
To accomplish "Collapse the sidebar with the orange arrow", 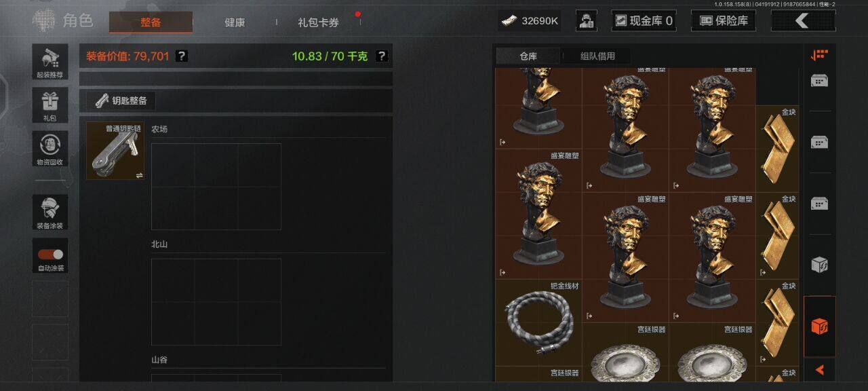I will [x=819, y=370].
